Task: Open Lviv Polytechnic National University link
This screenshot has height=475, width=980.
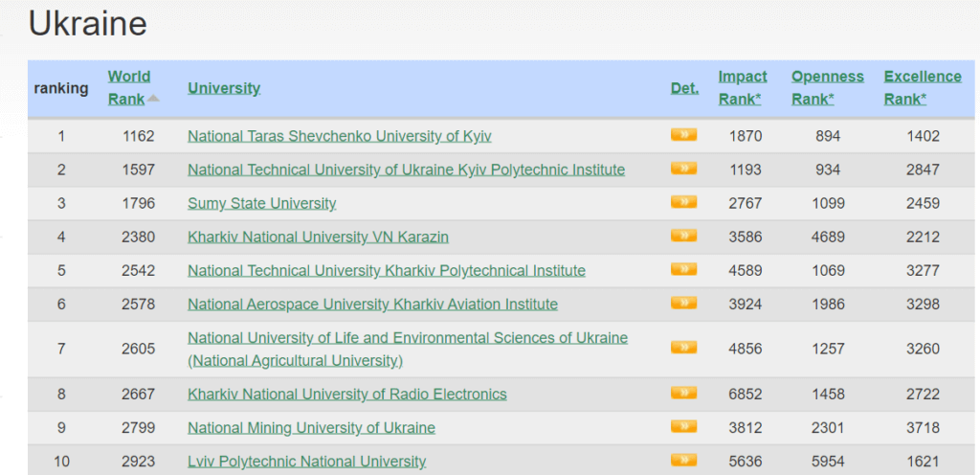Action: coord(306,462)
